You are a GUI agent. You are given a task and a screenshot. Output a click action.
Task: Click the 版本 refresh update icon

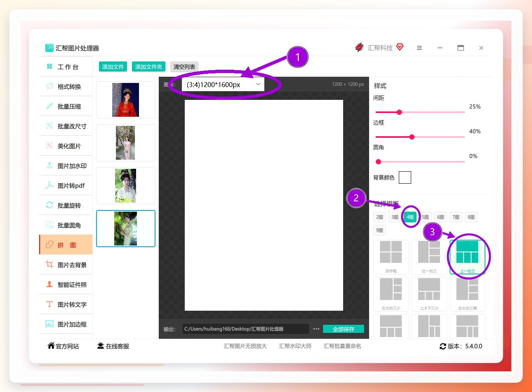[x=443, y=346]
